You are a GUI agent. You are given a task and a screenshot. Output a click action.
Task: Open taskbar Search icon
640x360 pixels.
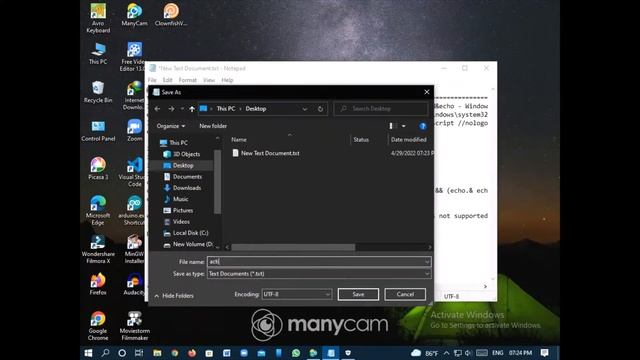105,353
